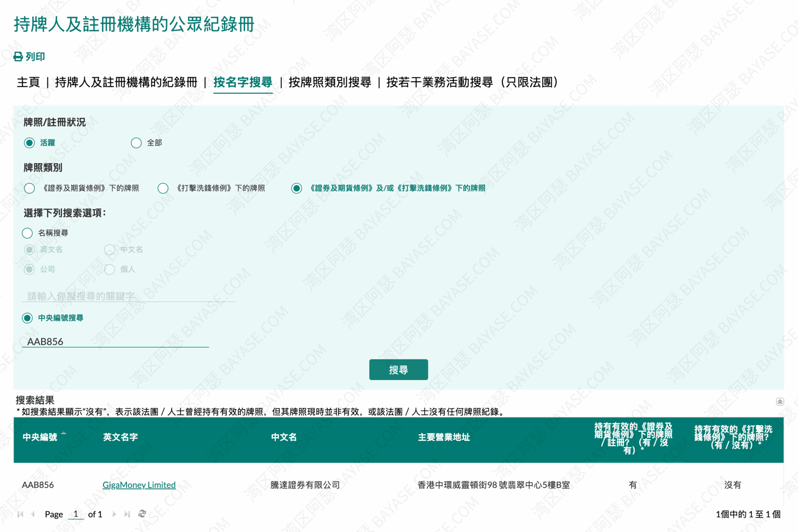Viewport: 798px width, 532px height.
Task: Open GigaMoney Limited link
Action: tap(139, 485)
